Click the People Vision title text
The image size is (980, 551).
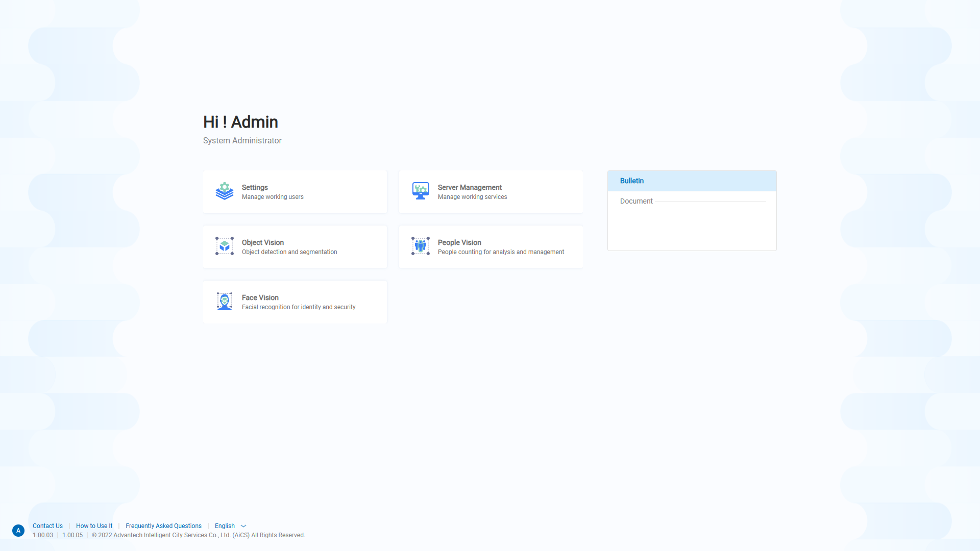point(459,243)
